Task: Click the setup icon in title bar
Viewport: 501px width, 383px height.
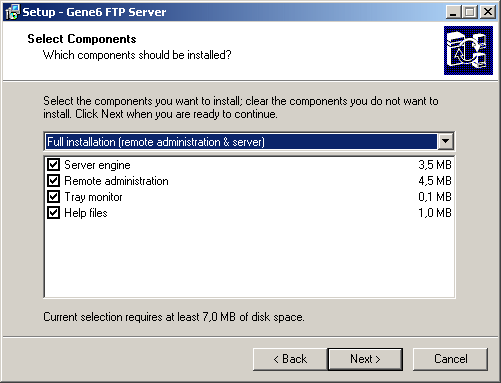Action: coord(12,12)
